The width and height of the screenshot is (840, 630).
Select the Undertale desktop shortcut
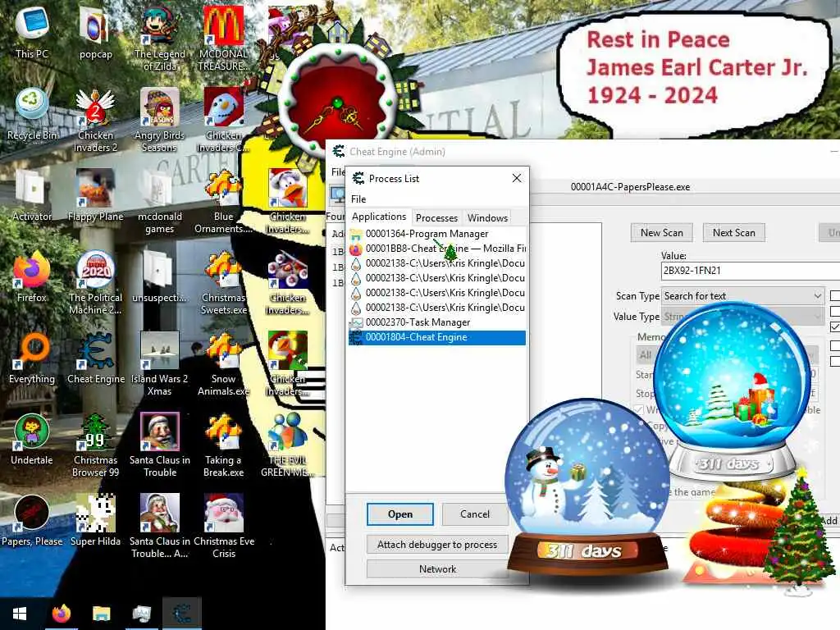tap(32, 440)
